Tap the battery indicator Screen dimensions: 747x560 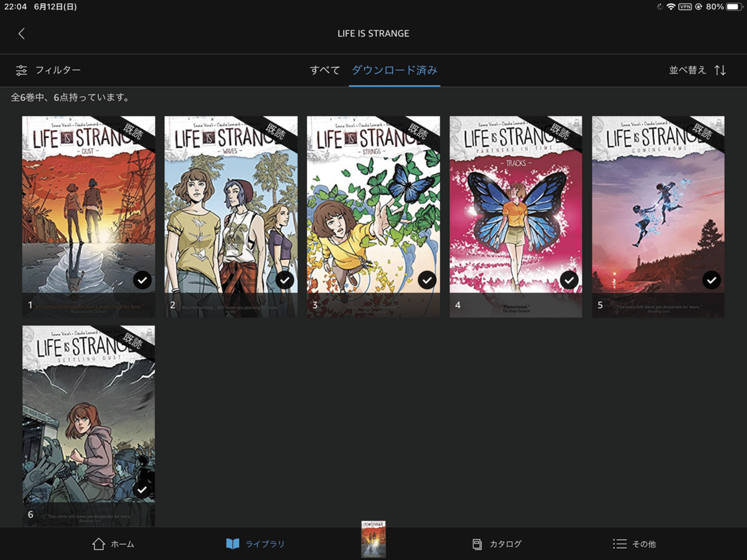point(735,7)
